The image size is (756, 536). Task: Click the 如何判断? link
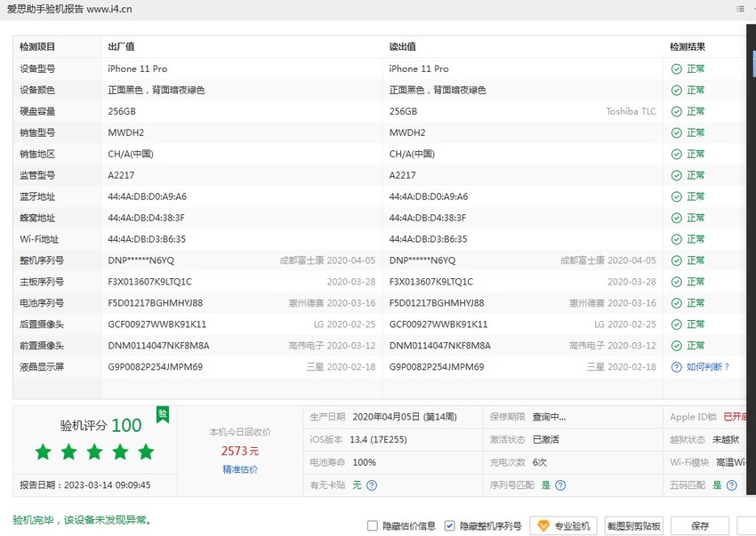708,367
